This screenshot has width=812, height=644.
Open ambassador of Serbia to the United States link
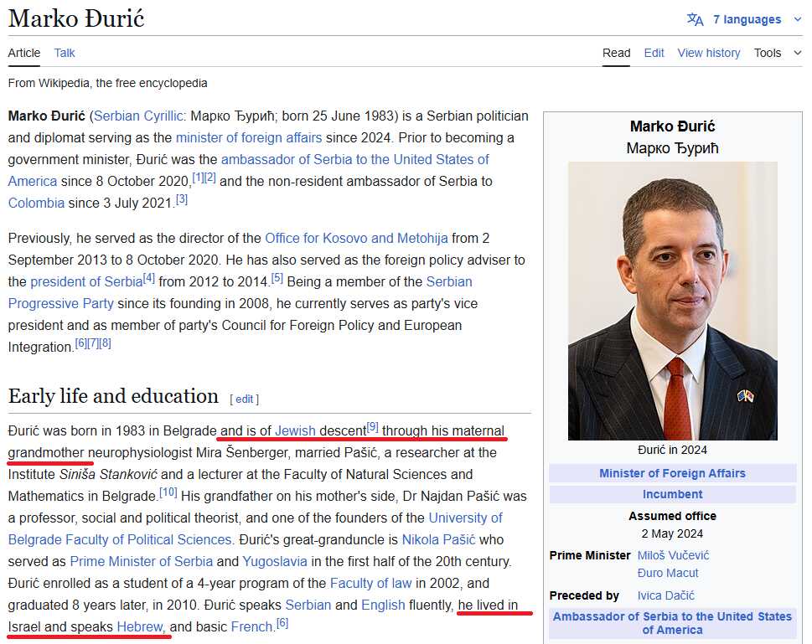point(354,159)
